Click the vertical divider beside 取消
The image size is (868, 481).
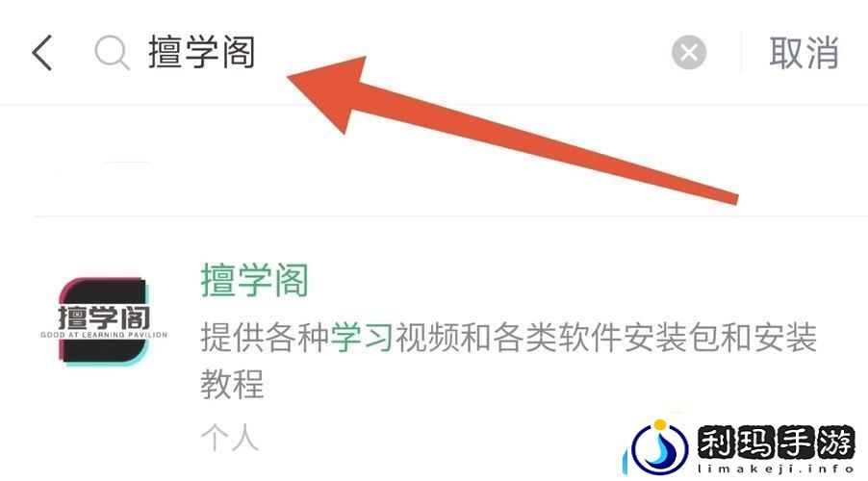click(x=741, y=53)
